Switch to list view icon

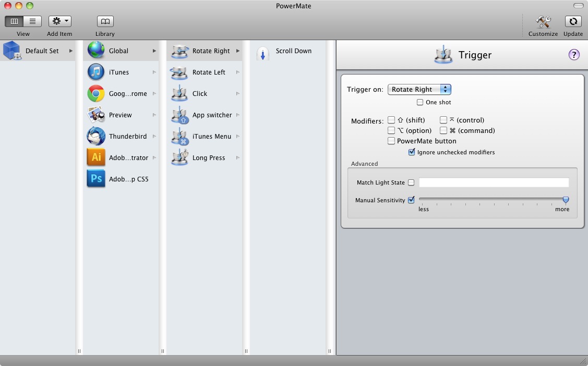[33, 21]
